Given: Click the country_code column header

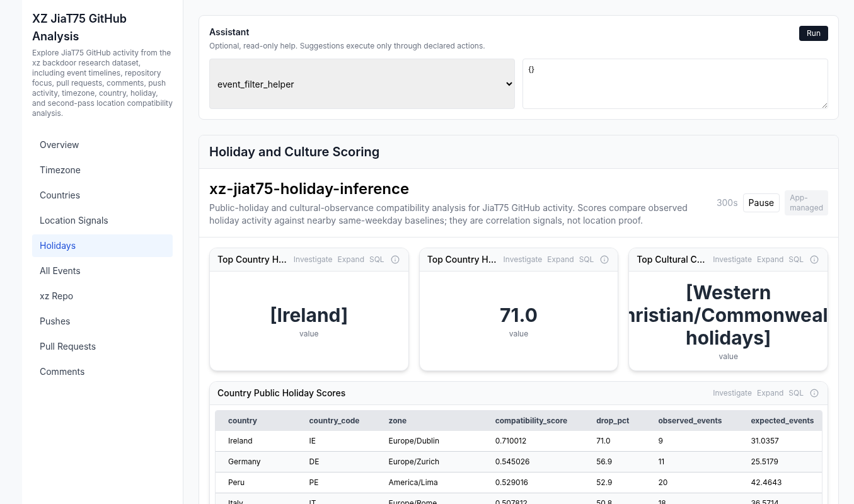Looking at the screenshot, I should tap(334, 421).
